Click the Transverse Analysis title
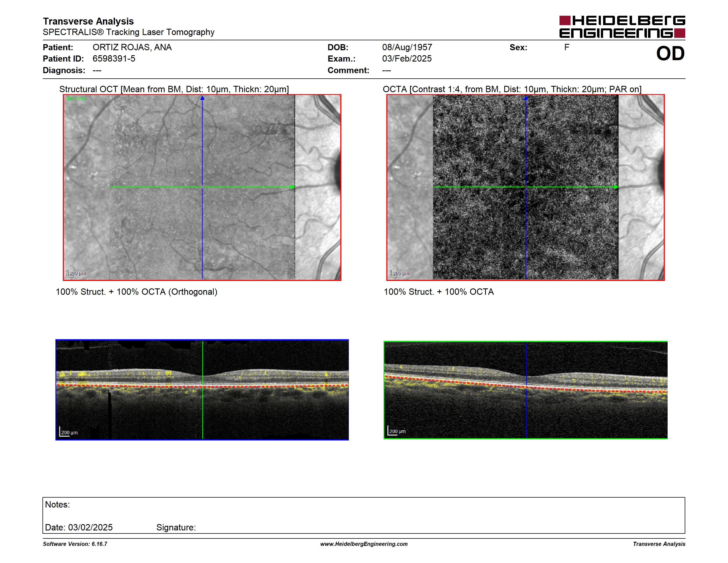Viewport: 728px width, 563px height. pyautogui.click(x=88, y=21)
